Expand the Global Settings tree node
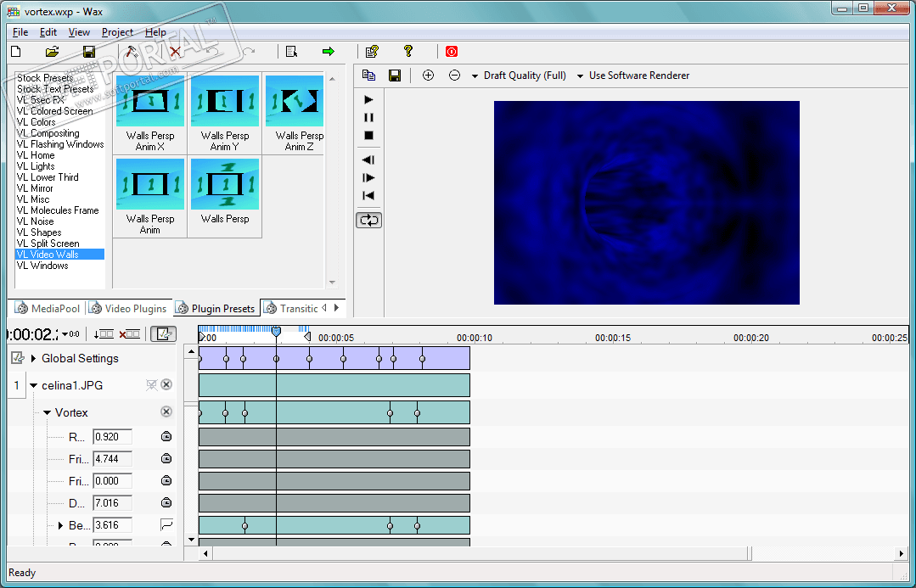 (34, 358)
